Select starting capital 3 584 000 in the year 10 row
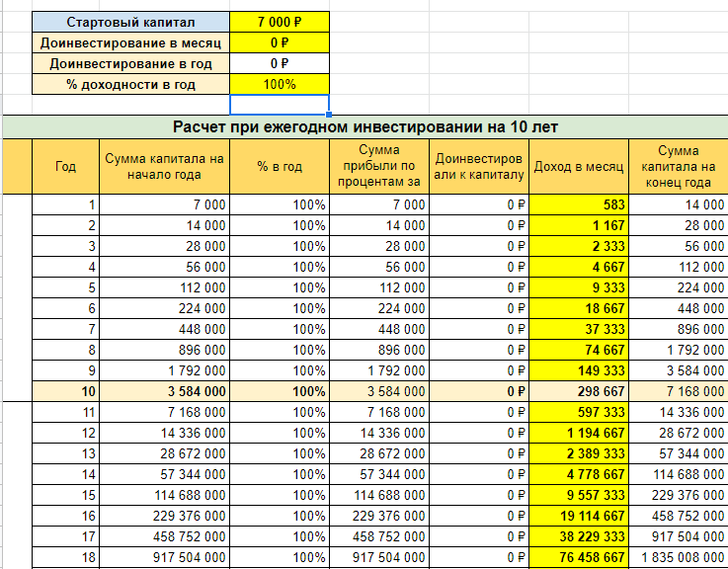The image size is (728, 569). point(164,391)
